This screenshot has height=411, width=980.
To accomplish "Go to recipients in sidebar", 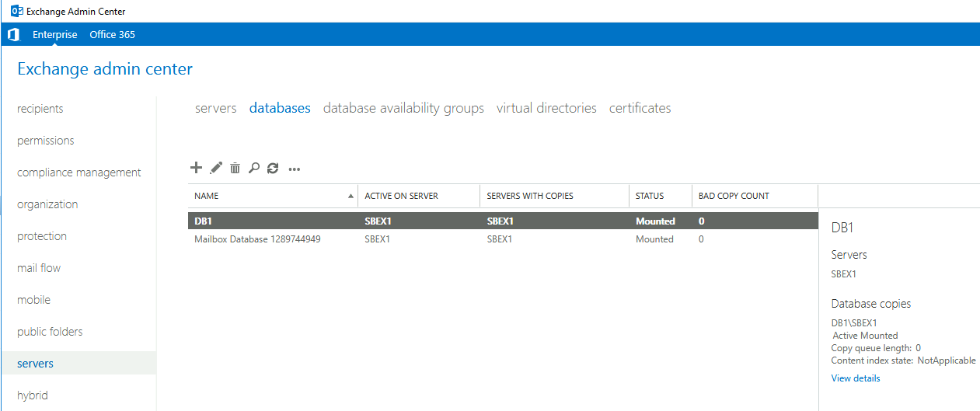I will pos(40,109).
